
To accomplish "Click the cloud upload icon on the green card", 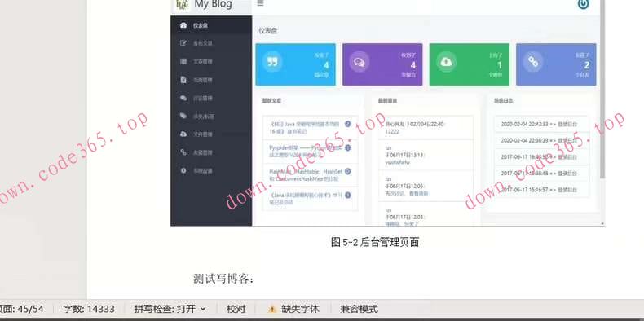I will [446, 62].
